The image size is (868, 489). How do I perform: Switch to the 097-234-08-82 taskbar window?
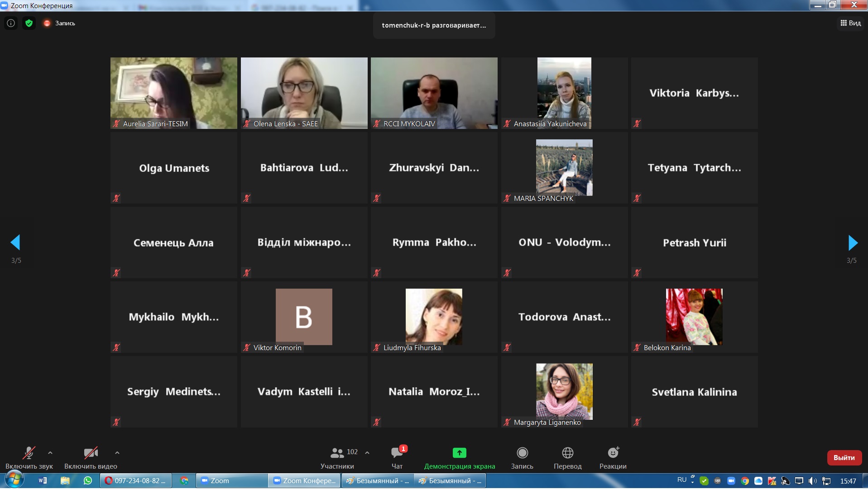pos(135,480)
